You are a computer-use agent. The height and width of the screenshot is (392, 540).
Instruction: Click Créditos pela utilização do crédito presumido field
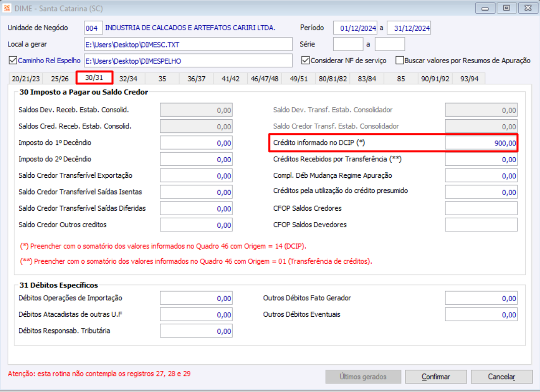pos(481,192)
